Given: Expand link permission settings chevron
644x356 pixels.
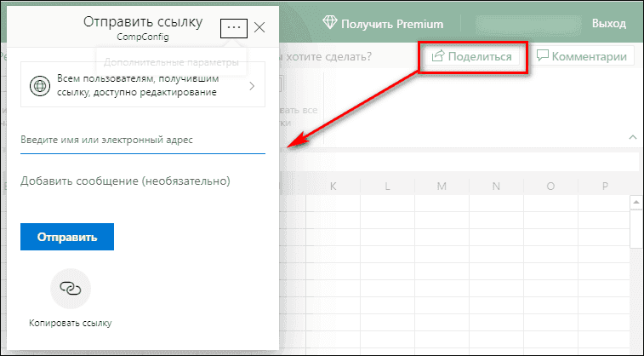Looking at the screenshot, I should point(252,86).
